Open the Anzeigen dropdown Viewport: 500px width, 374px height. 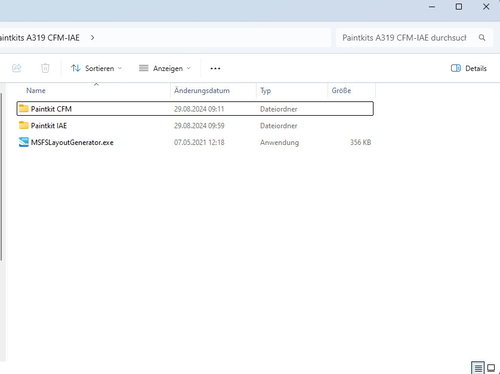click(x=164, y=68)
